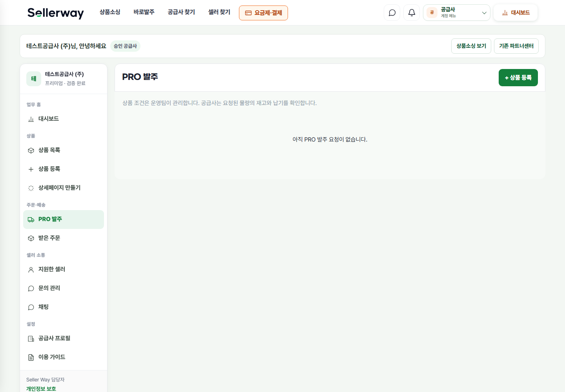Click the green + 상품 등록 button
This screenshot has width=565, height=392.
pyautogui.click(x=518, y=78)
